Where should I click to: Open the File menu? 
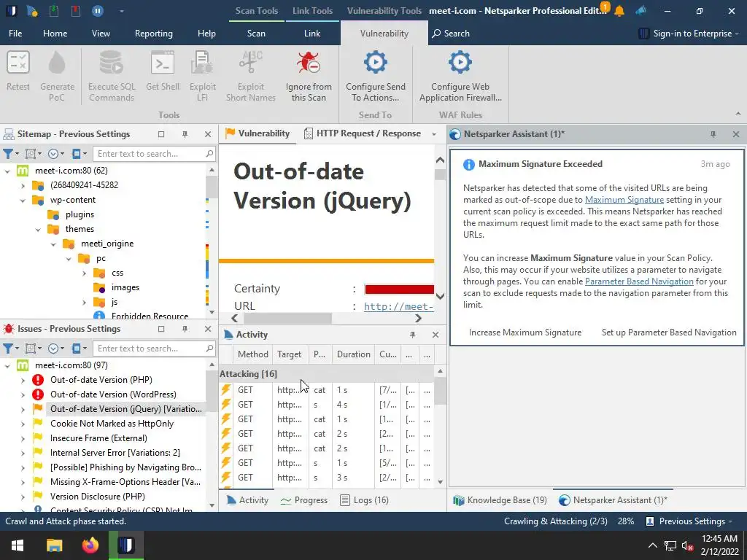tap(15, 34)
